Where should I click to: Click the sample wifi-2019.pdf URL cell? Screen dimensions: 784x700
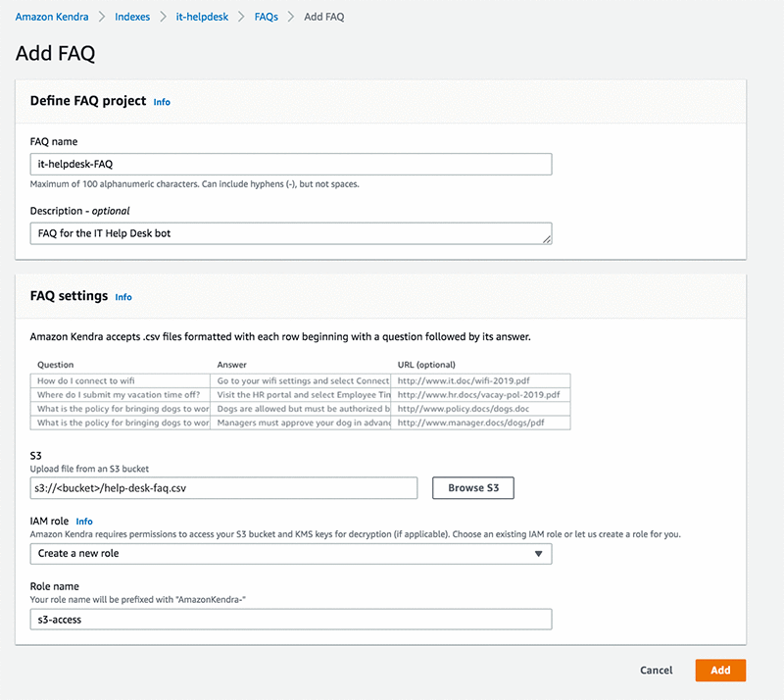tap(480, 380)
